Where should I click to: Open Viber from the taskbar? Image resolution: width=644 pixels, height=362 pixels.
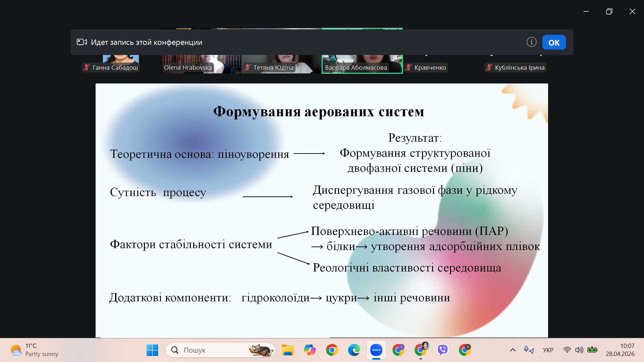tap(442, 350)
